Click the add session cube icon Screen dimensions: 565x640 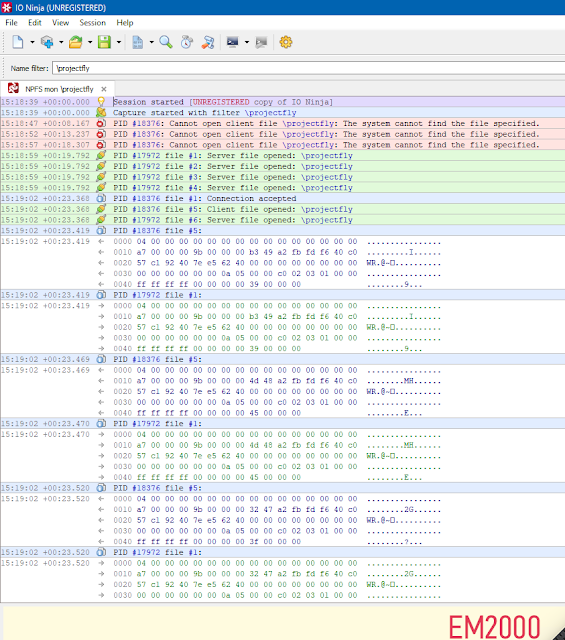(47, 42)
